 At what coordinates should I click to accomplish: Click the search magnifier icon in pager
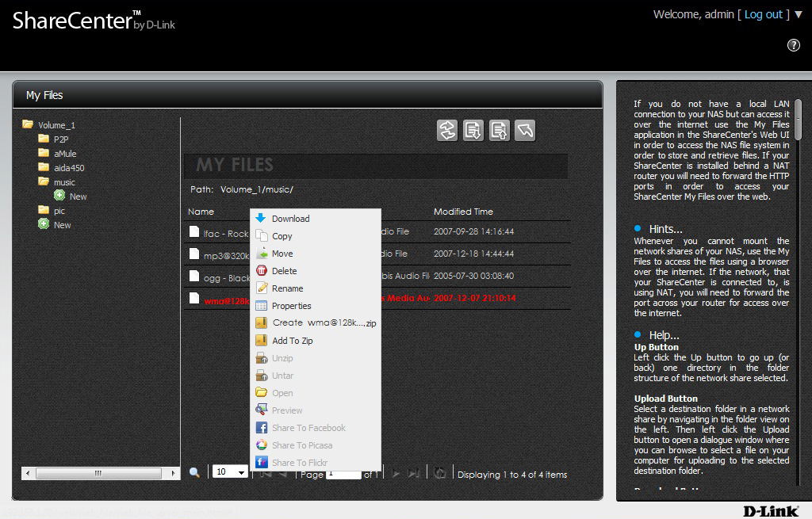point(195,472)
